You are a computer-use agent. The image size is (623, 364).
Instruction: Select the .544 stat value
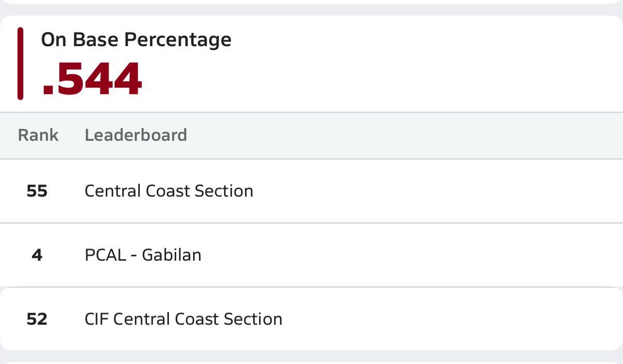click(x=92, y=78)
